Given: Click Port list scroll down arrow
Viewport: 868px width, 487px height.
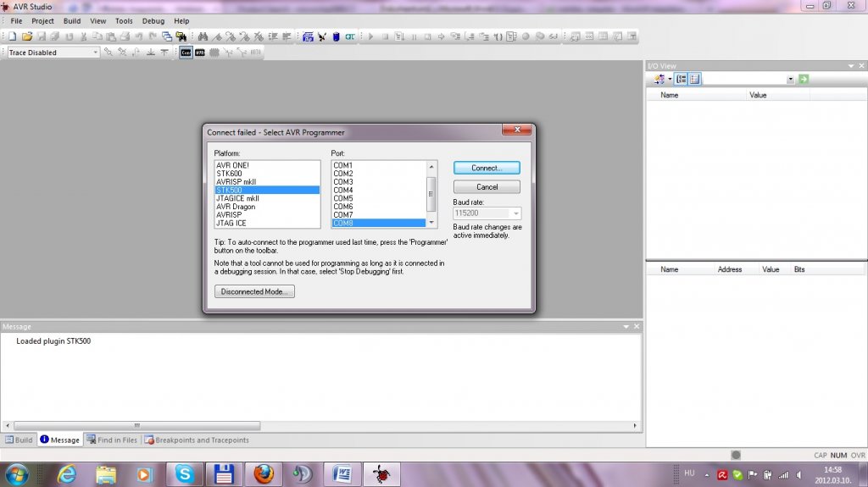Looking at the screenshot, I should click(x=431, y=223).
